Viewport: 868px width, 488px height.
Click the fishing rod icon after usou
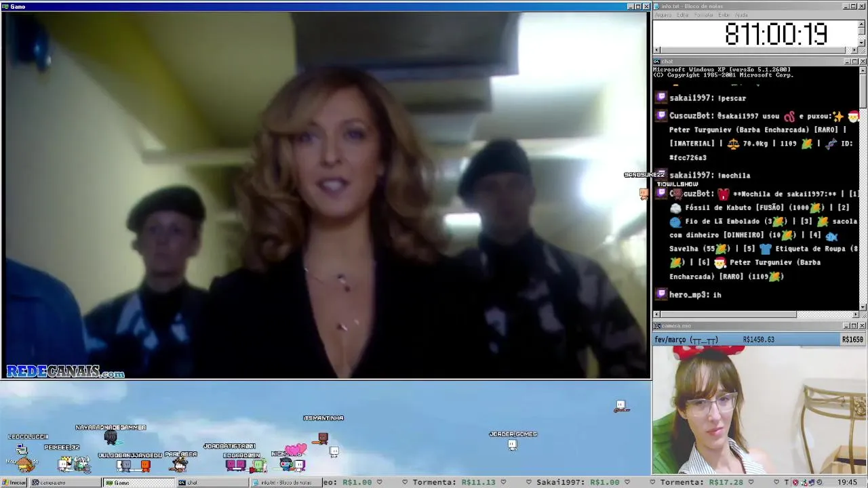coord(789,116)
